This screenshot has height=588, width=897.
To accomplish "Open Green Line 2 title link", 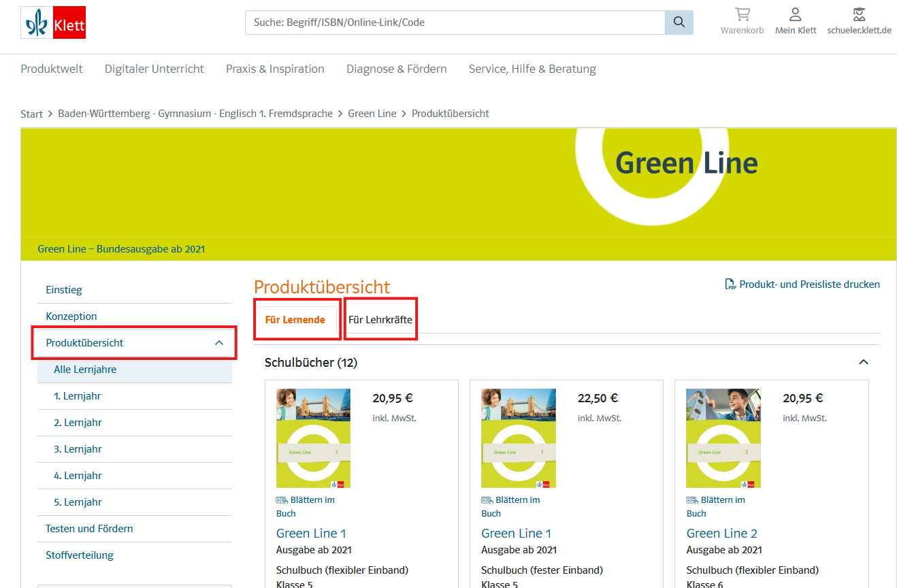I will tap(722, 534).
